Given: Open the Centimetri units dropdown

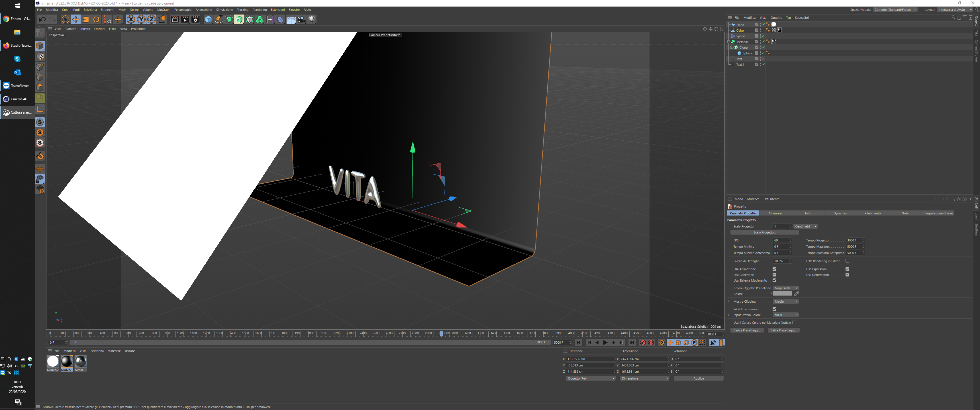Looking at the screenshot, I should tap(805, 226).
